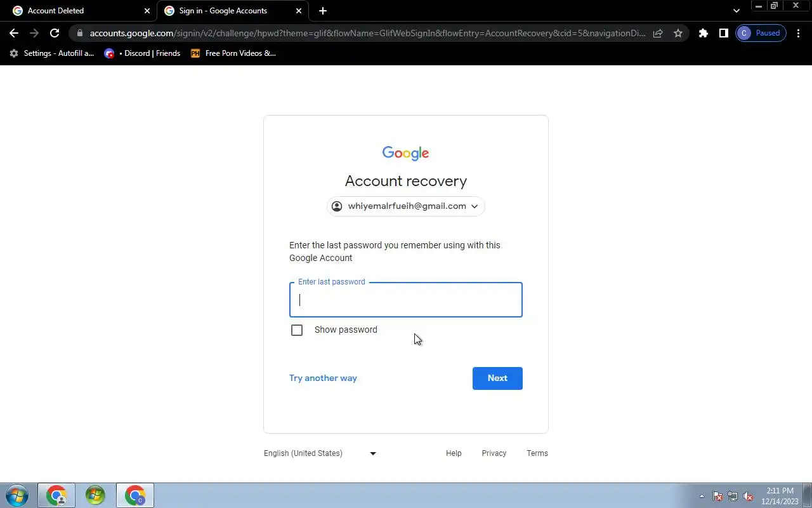
Task: Share this page icon in address bar
Action: coord(658,33)
